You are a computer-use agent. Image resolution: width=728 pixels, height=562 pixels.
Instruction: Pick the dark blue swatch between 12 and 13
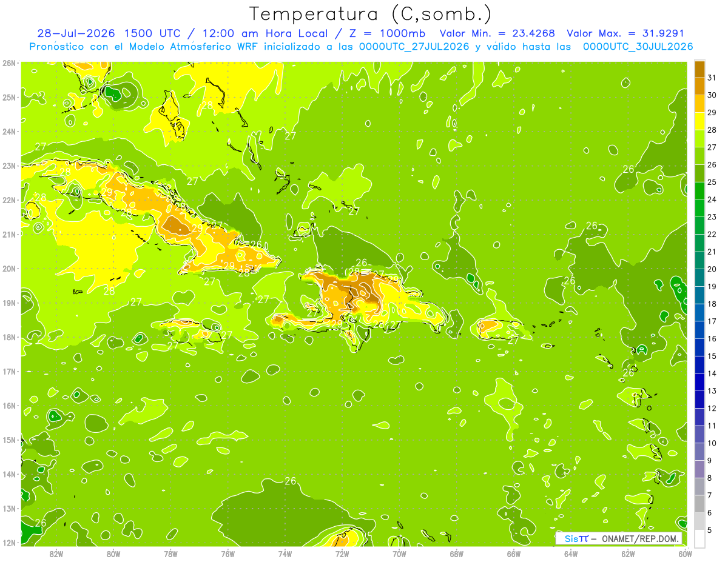700,400
